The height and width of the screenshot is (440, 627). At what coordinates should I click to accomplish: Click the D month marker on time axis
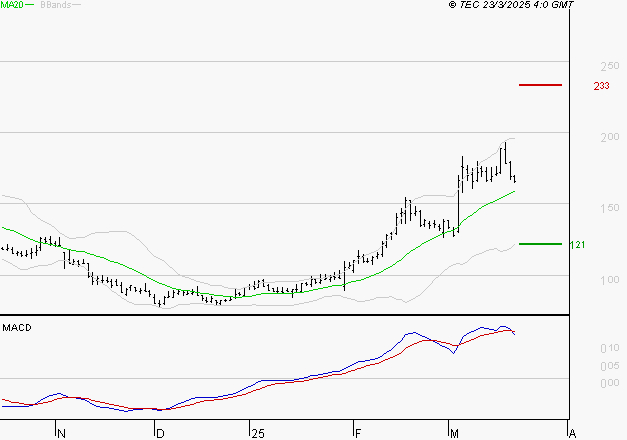159,434
